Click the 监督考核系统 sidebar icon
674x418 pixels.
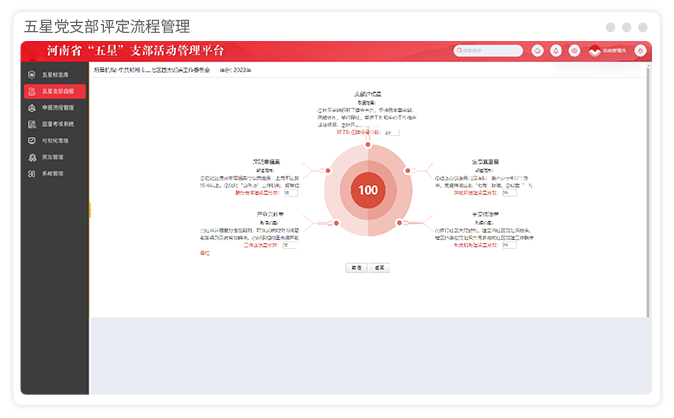[x=33, y=124]
